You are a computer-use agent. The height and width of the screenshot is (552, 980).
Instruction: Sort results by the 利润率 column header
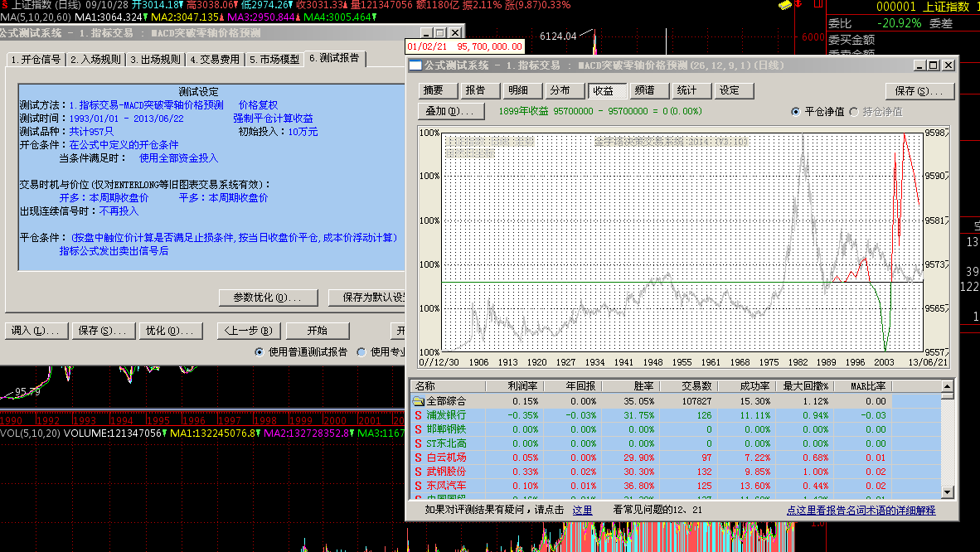(522, 386)
